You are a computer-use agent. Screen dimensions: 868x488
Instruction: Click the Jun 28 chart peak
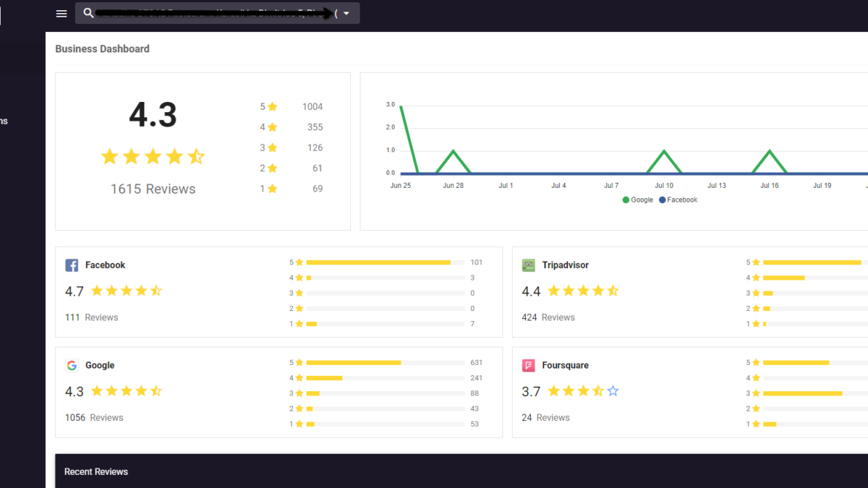[x=454, y=150]
